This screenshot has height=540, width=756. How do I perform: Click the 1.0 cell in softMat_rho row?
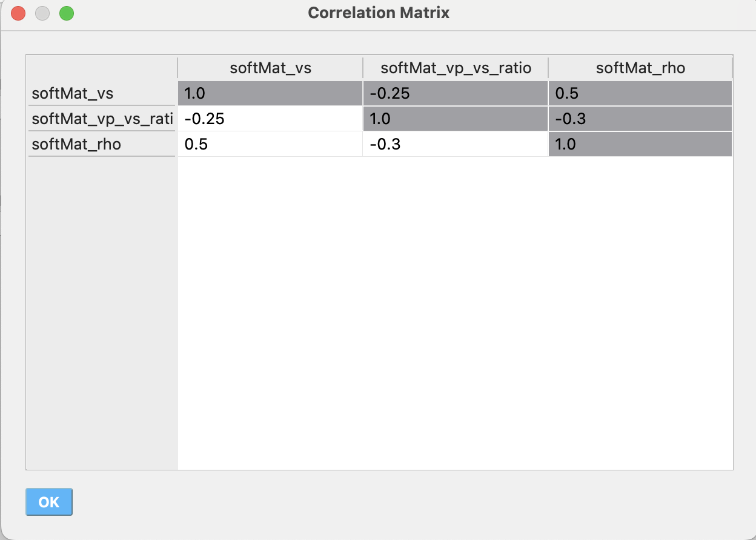pos(640,144)
